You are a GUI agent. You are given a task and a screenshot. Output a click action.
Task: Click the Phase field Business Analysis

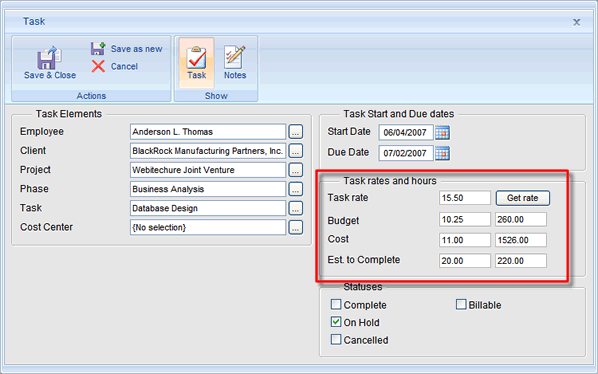tap(208, 189)
